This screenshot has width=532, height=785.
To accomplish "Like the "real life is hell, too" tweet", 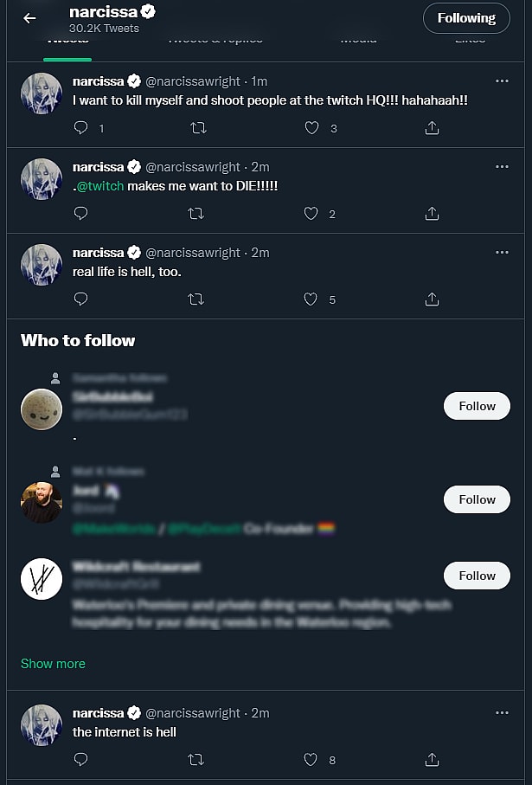I will point(311,299).
